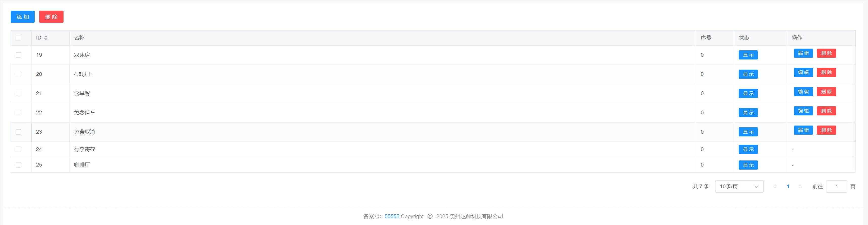
Task: Click the top red 删除 button
Action: pos(51,17)
